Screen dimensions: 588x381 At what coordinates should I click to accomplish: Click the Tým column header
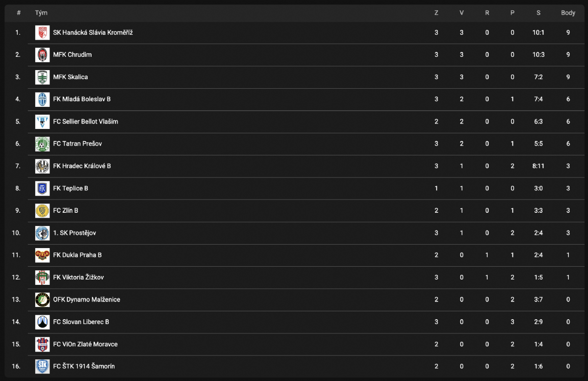click(x=41, y=13)
